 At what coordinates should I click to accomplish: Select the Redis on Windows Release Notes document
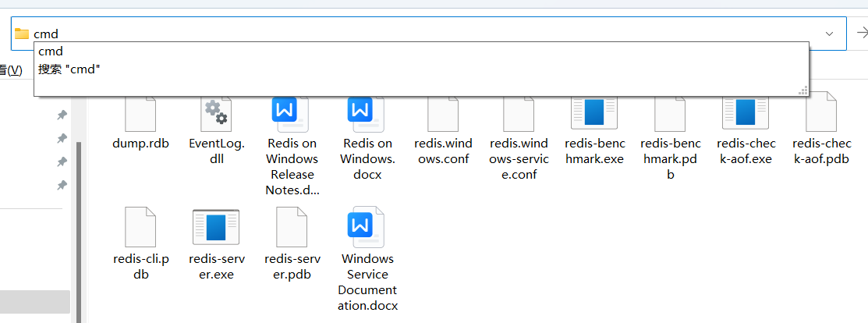(x=291, y=114)
